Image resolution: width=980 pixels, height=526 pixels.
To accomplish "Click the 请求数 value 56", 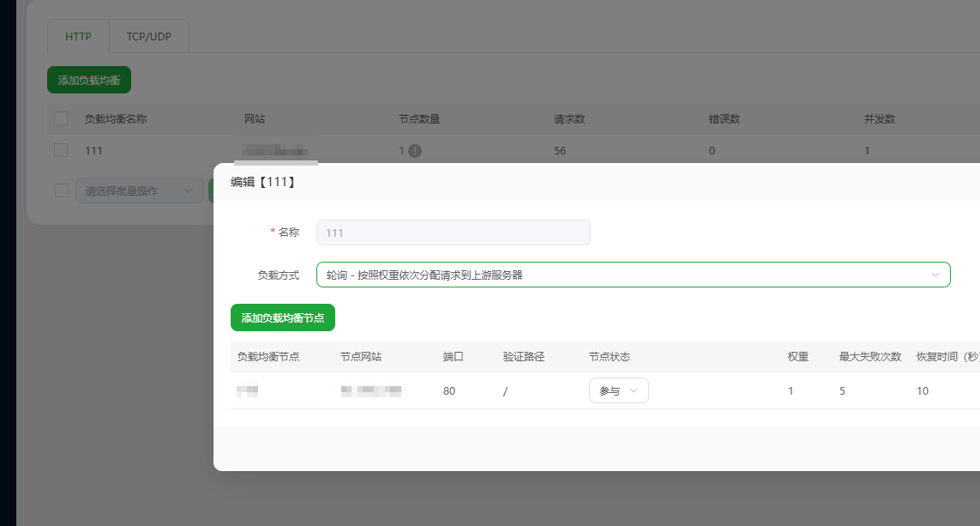I will 559,151.
